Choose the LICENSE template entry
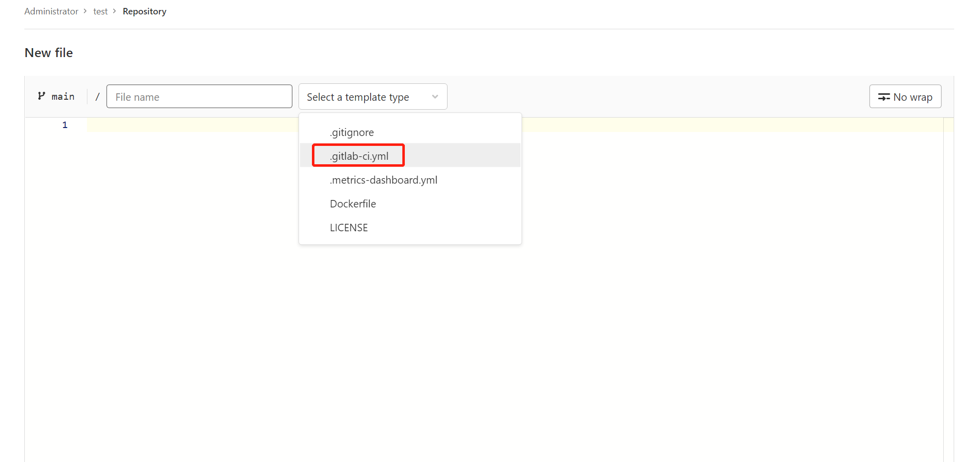 click(349, 227)
